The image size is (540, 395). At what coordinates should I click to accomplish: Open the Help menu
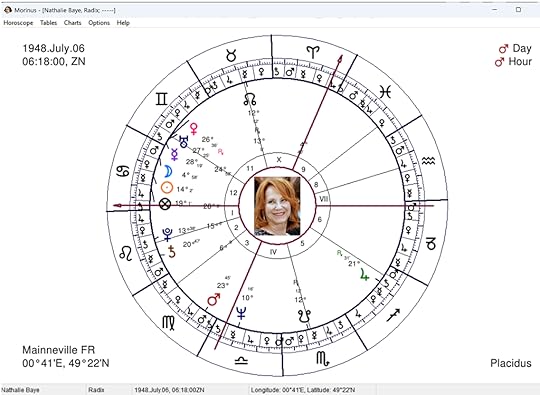pos(123,23)
